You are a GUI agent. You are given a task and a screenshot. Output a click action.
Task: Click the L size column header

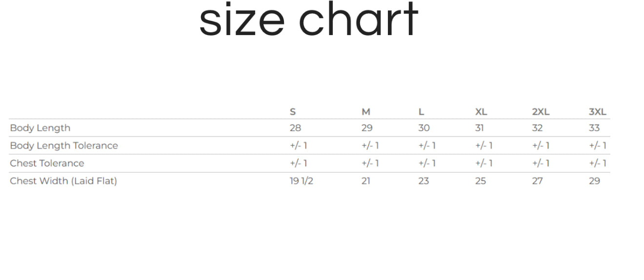point(421,112)
